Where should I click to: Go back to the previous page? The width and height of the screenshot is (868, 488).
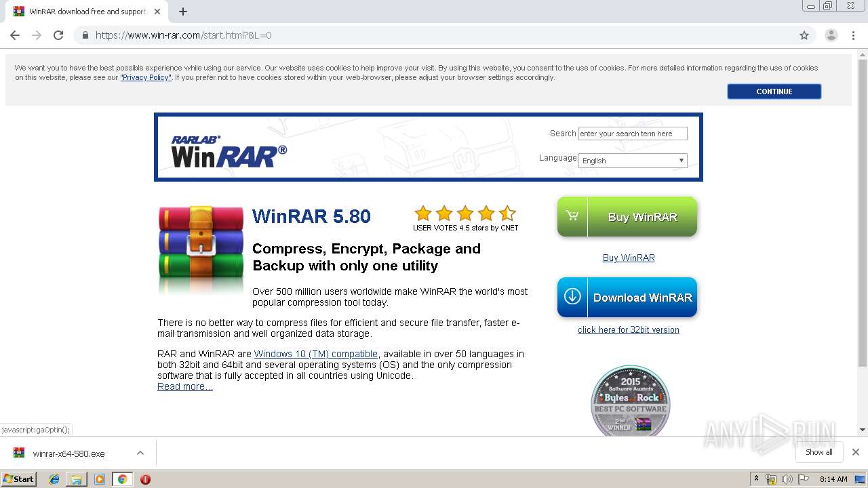click(x=15, y=35)
